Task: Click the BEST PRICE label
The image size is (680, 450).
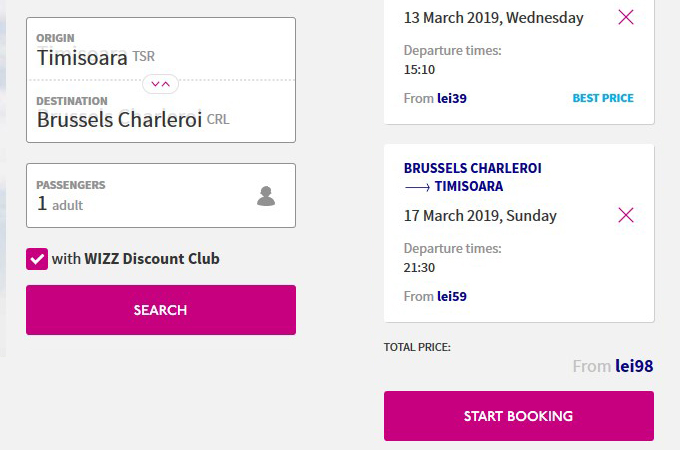Action: [x=603, y=98]
